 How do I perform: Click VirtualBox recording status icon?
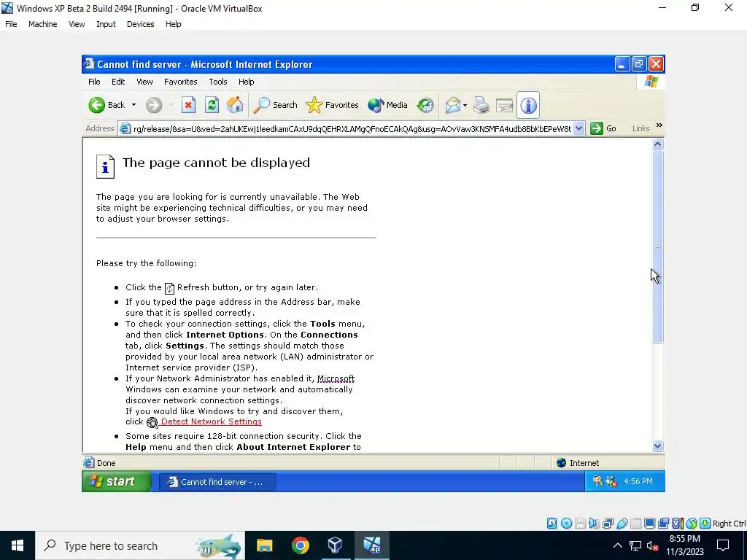point(663,524)
